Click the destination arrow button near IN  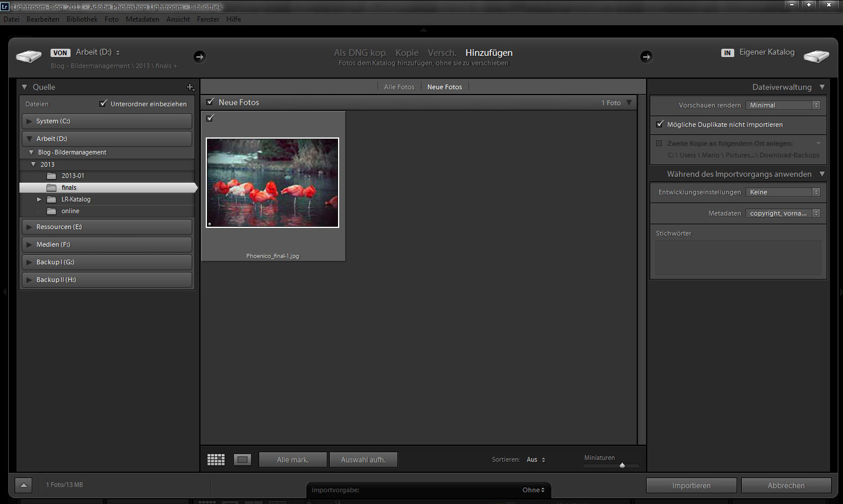(x=646, y=56)
